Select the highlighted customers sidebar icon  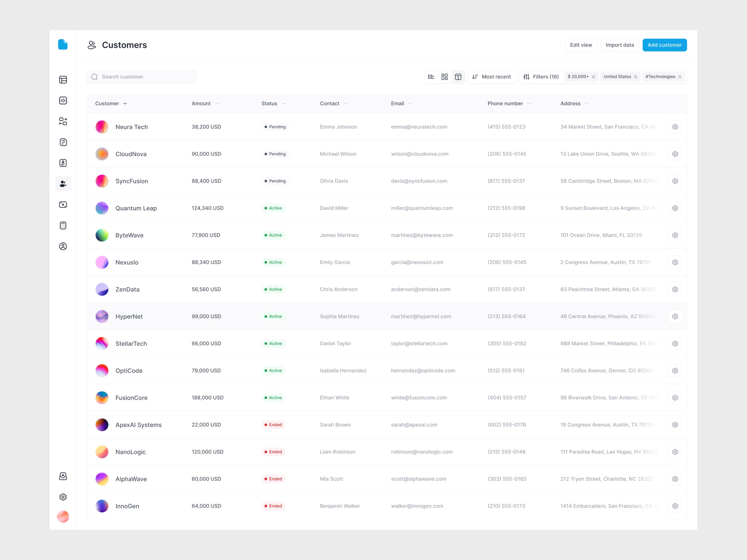(x=63, y=184)
